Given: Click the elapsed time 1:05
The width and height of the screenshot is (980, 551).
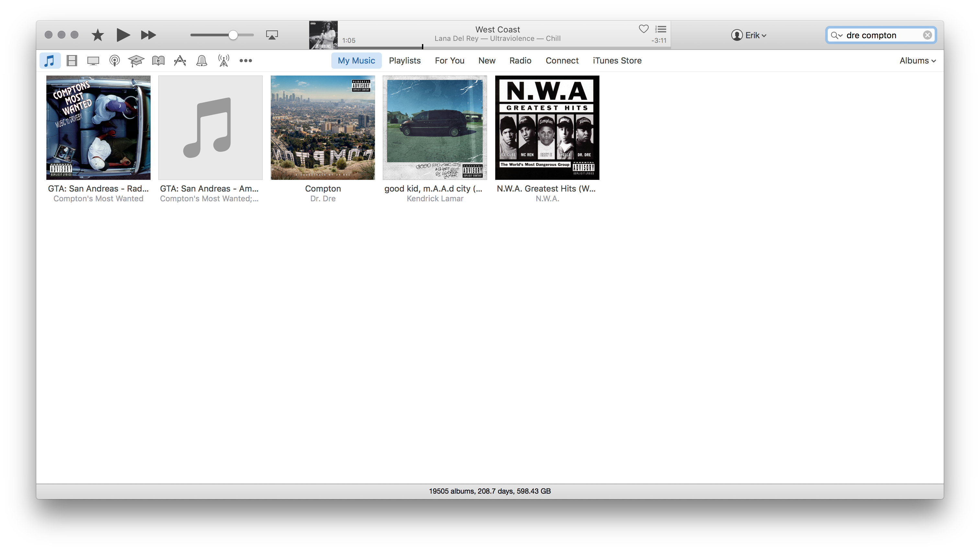Looking at the screenshot, I should pyautogui.click(x=348, y=41).
